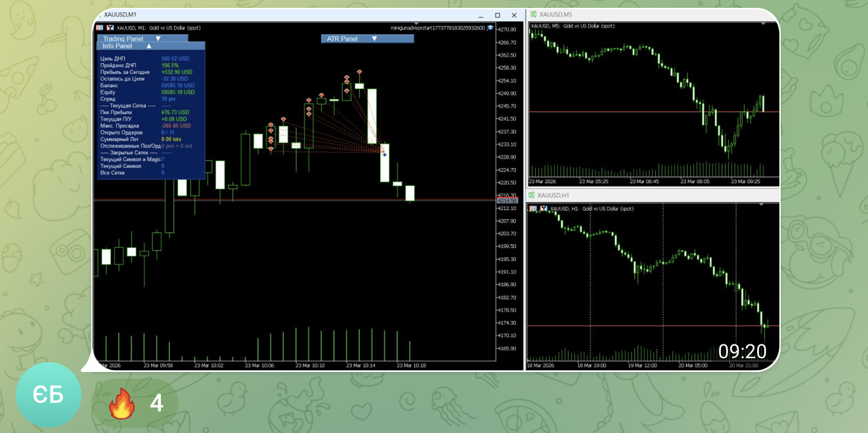Click the Текущая Сетка section header
Image resolution: width=868 pixels, height=433 pixels.
pyautogui.click(x=127, y=106)
